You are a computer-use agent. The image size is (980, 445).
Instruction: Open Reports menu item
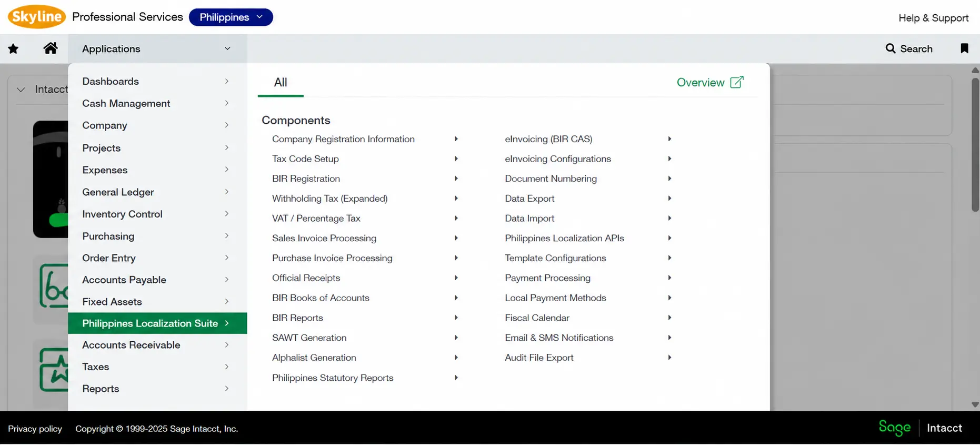157,389
